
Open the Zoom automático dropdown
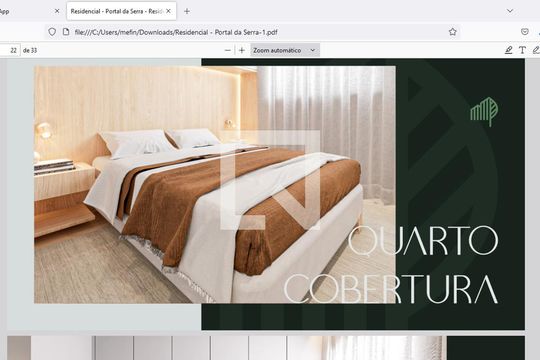click(285, 50)
